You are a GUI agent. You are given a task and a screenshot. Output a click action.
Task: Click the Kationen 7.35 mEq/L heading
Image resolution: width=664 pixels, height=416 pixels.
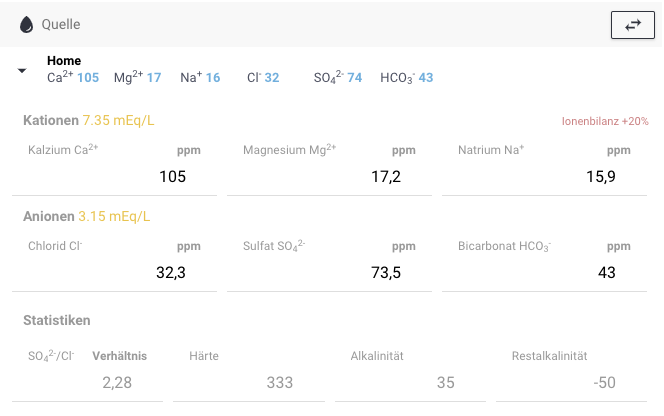click(89, 121)
